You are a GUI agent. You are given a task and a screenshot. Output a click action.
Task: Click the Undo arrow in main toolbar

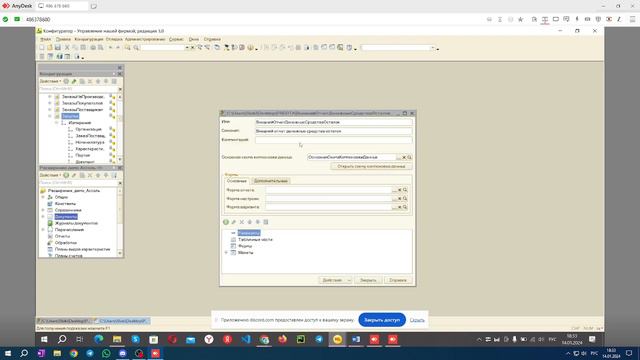110,48
